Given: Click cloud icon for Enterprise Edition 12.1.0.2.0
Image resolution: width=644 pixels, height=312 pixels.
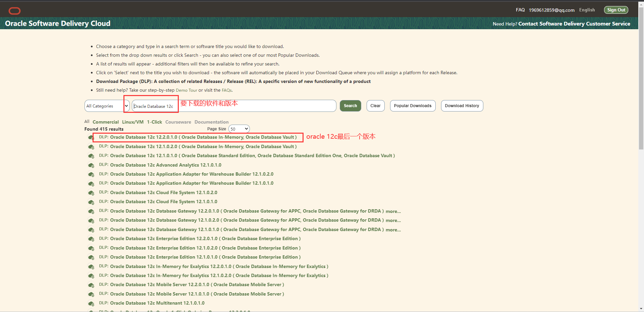Looking at the screenshot, I should coord(91,248).
